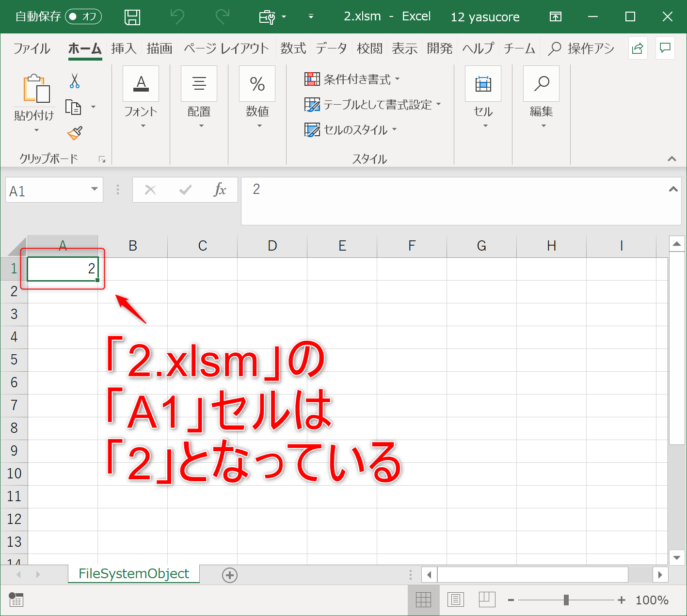Click the formula bar Cancel X icon
Image resolution: width=687 pixels, height=616 pixels.
pyautogui.click(x=150, y=190)
